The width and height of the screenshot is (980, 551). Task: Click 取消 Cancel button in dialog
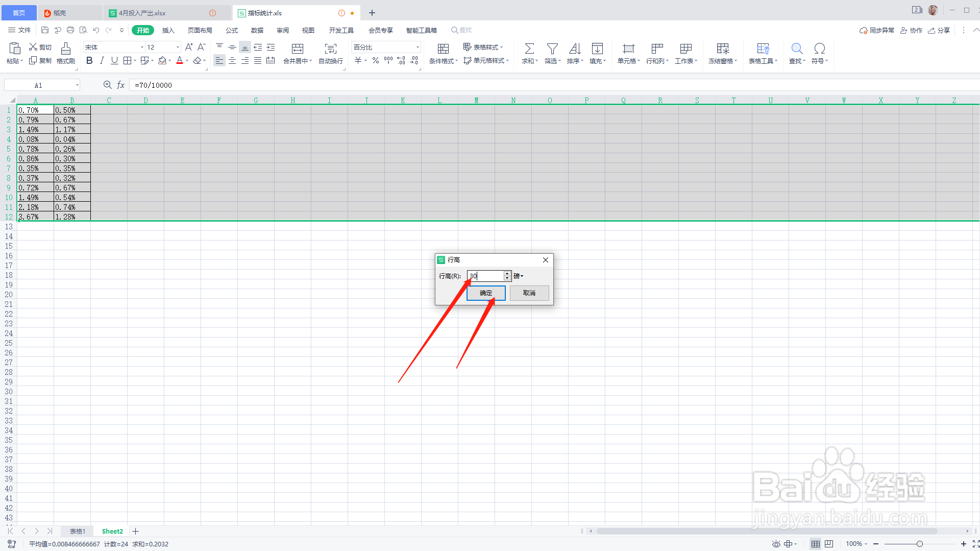click(529, 293)
